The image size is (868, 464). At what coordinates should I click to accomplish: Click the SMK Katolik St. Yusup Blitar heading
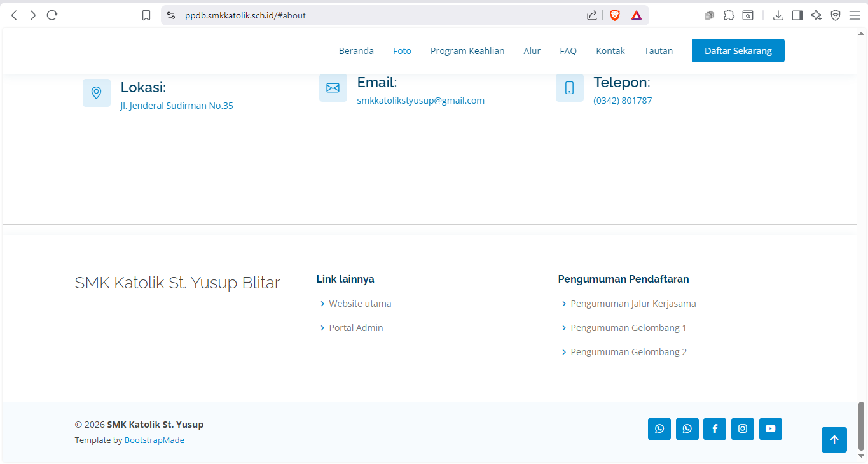(177, 283)
